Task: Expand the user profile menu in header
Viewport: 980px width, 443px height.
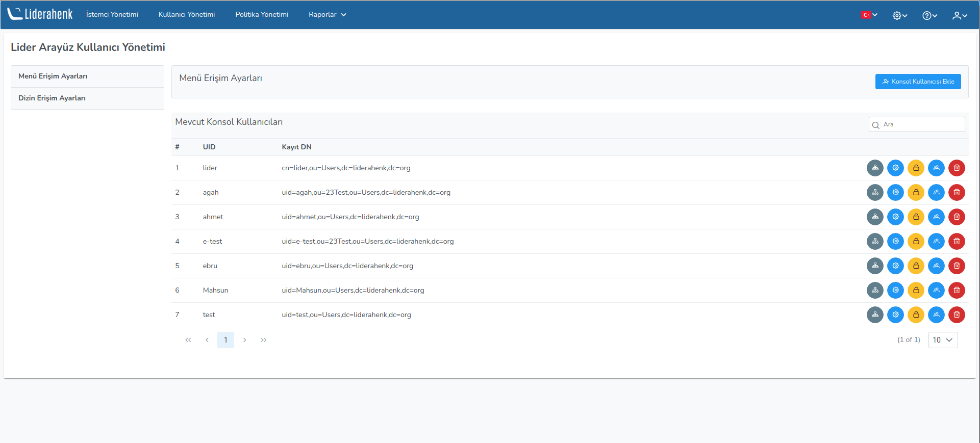Action: tap(959, 15)
